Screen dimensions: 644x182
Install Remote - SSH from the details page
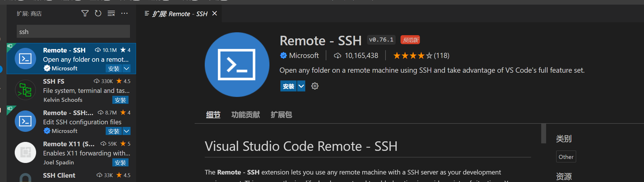click(289, 86)
